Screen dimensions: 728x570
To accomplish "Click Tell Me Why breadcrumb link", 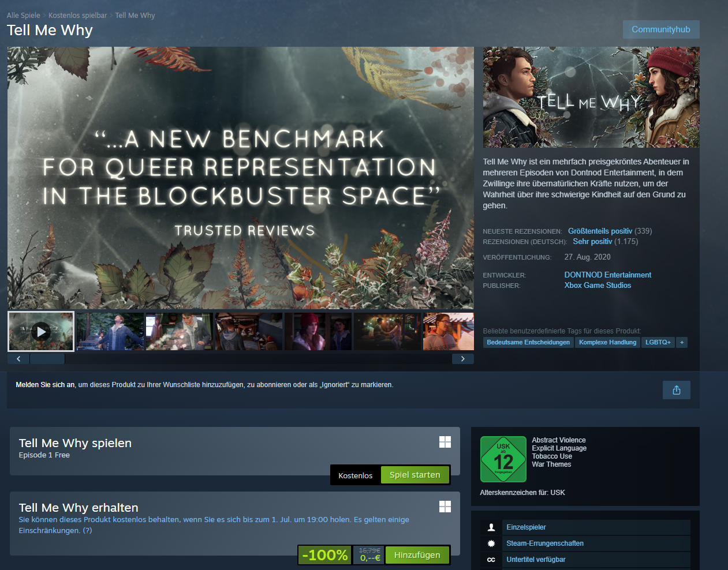I will tap(135, 16).
